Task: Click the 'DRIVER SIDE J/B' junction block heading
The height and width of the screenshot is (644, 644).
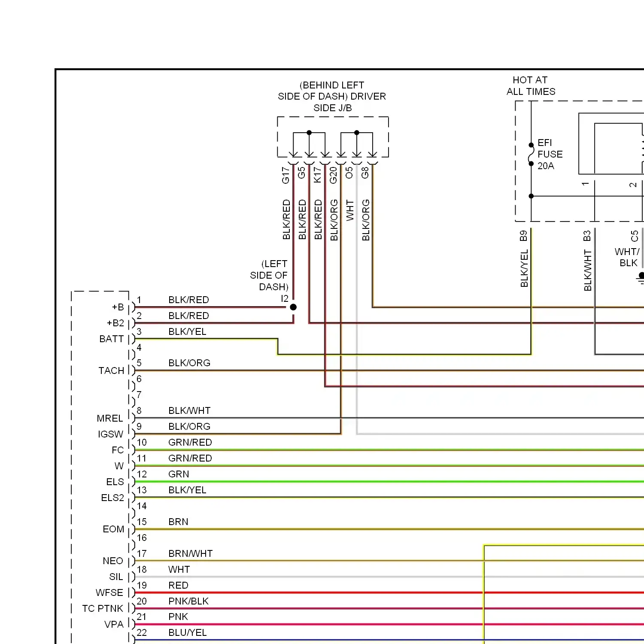Action: click(x=332, y=97)
